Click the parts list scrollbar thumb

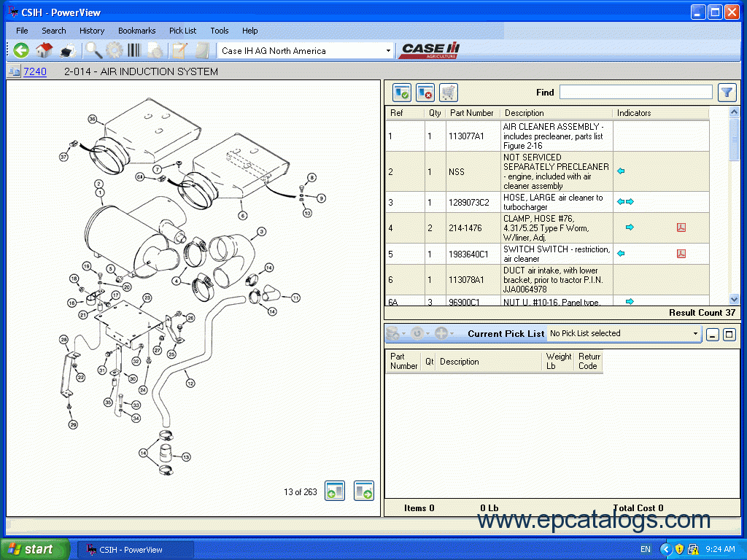pos(734,139)
